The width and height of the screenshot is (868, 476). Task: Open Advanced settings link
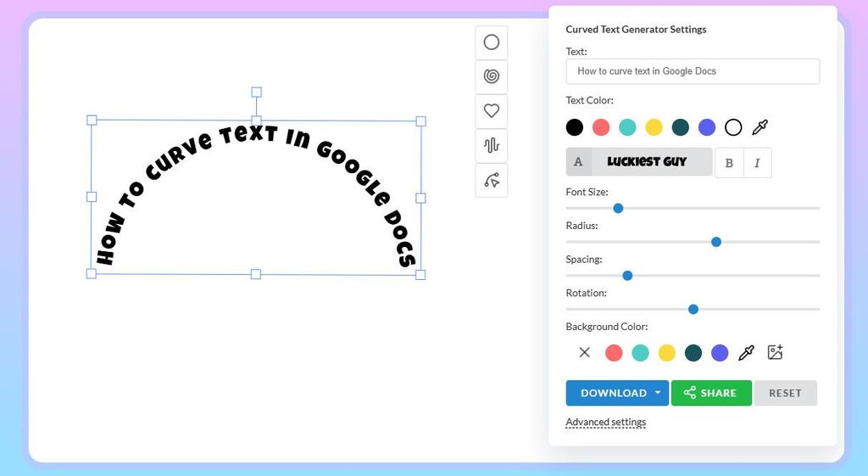pos(605,423)
